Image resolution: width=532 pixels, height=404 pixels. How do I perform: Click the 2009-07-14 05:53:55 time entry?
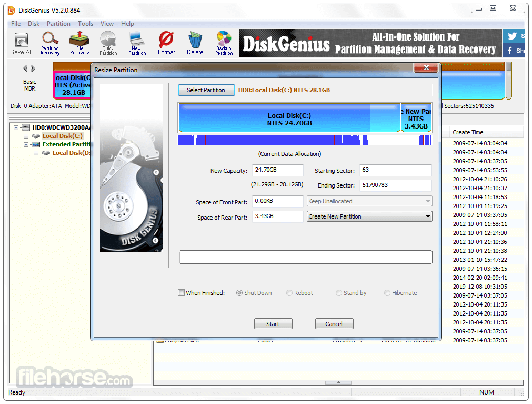(480, 171)
